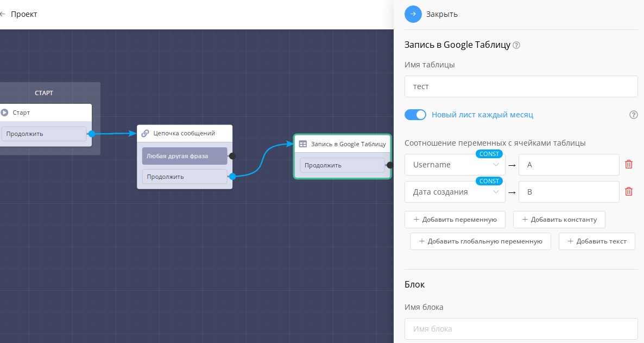Click the Start block play icon
This screenshot has width=644, height=343.
click(x=5, y=113)
